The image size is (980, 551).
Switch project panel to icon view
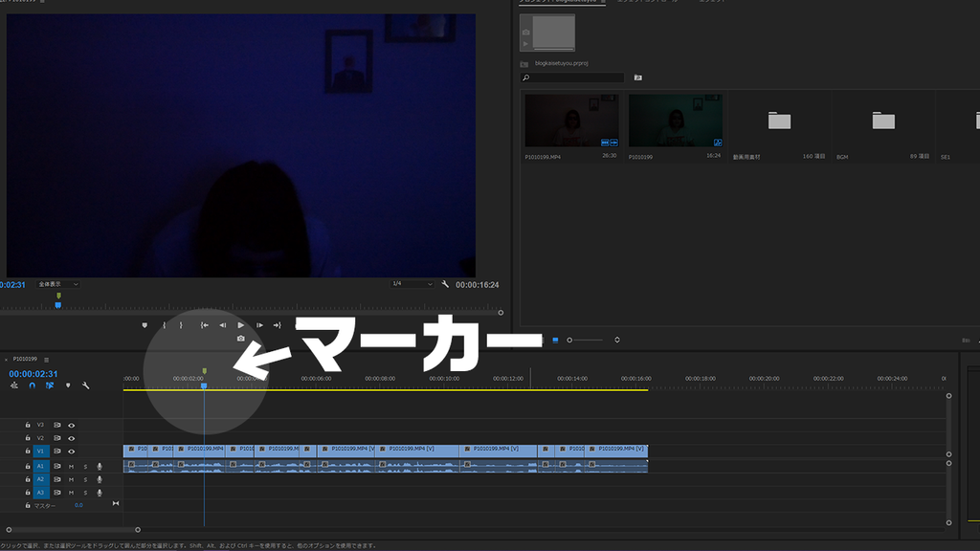tap(555, 340)
